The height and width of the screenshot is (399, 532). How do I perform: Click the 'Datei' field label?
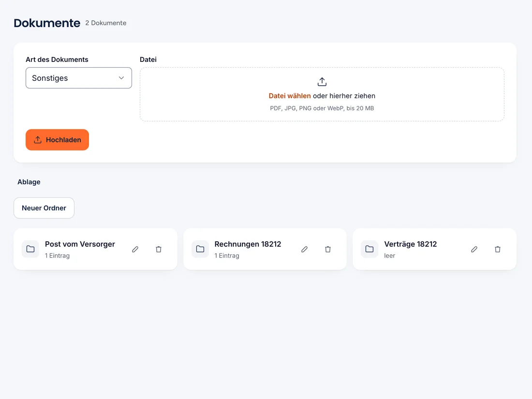[148, 59]
